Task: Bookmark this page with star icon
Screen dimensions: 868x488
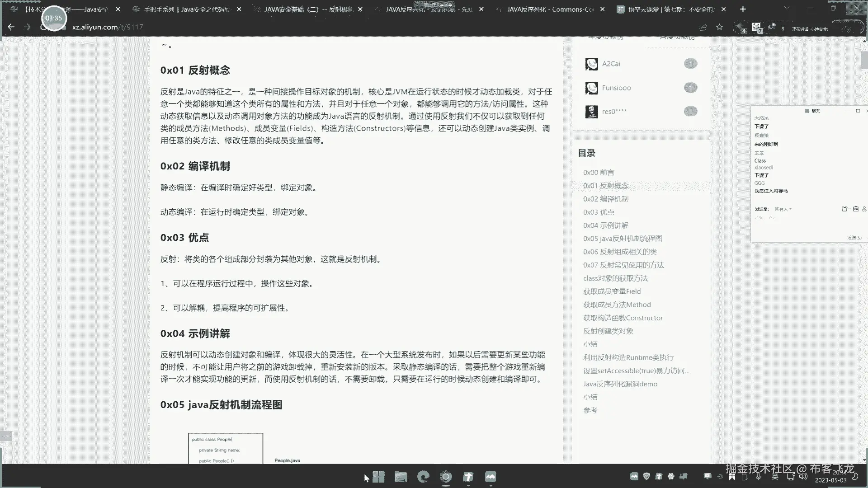Action: click(x=719, y=27)
